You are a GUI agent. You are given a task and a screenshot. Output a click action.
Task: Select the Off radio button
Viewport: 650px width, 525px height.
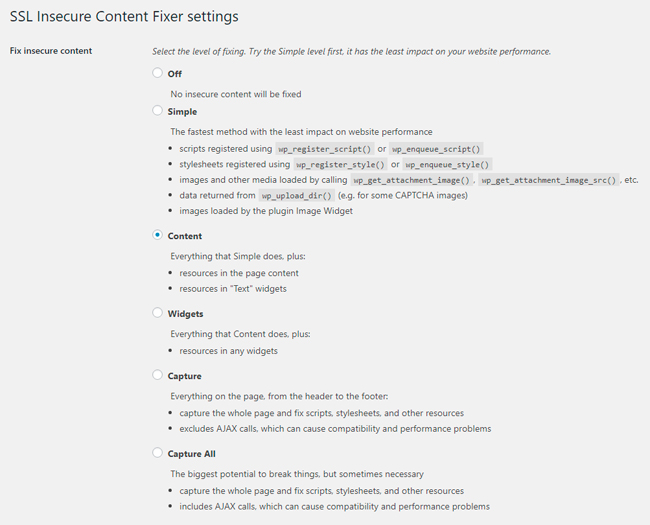pyautogui.click(x=157, y=73)
